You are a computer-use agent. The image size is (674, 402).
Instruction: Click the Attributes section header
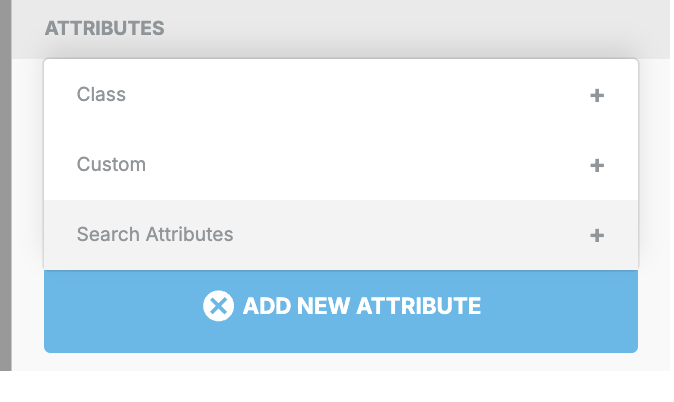pos(104,28)
